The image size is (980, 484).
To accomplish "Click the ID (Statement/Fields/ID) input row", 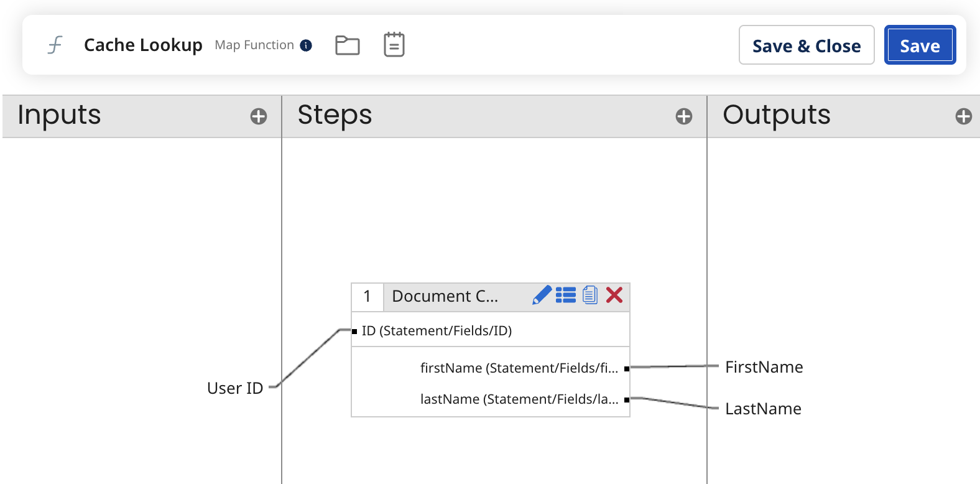I will click(437, 331).
